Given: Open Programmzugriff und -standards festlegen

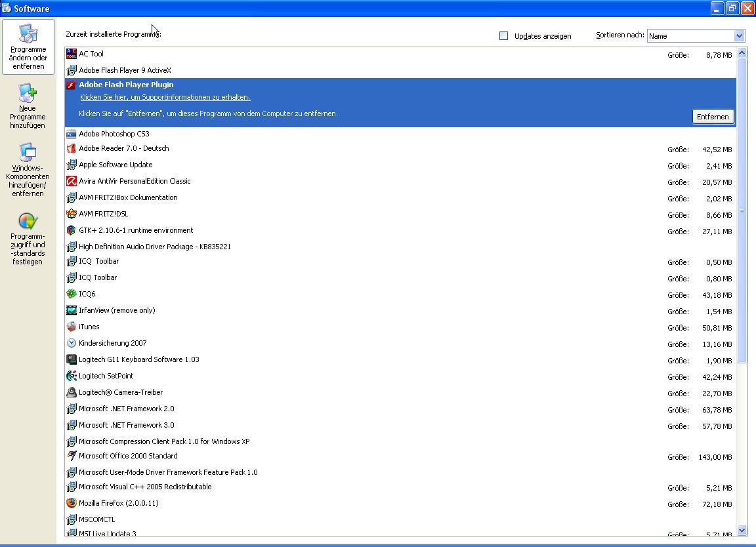Looking at the screenshot, I should click(28, 239).
